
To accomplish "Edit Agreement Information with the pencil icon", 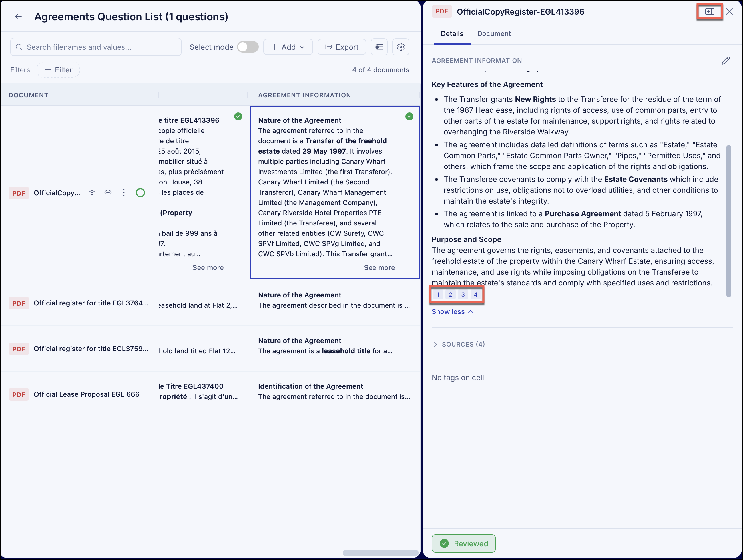I will point(726,61).
